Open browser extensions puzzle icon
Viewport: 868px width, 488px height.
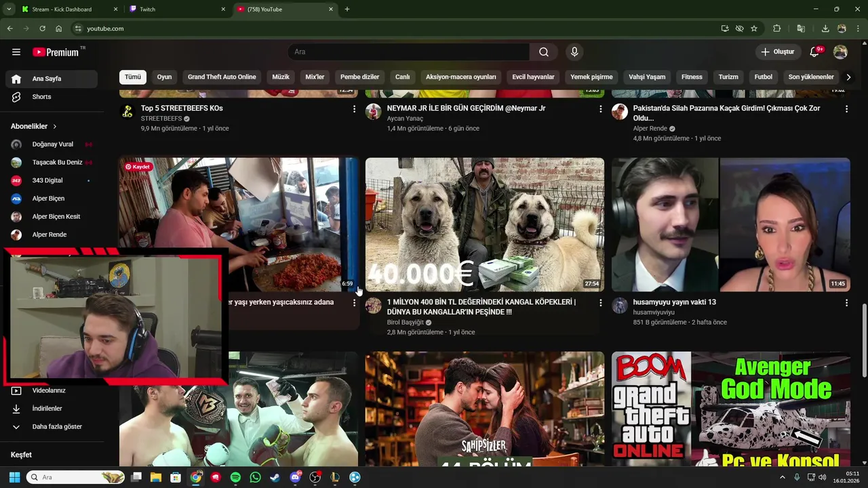coord(777,28)
